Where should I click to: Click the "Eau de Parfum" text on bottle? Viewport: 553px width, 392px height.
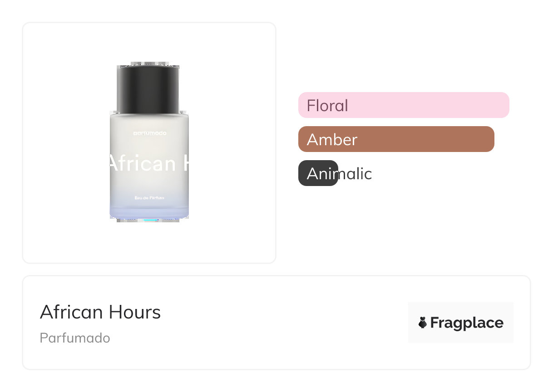pyautogui.click(x=149, y=198)
